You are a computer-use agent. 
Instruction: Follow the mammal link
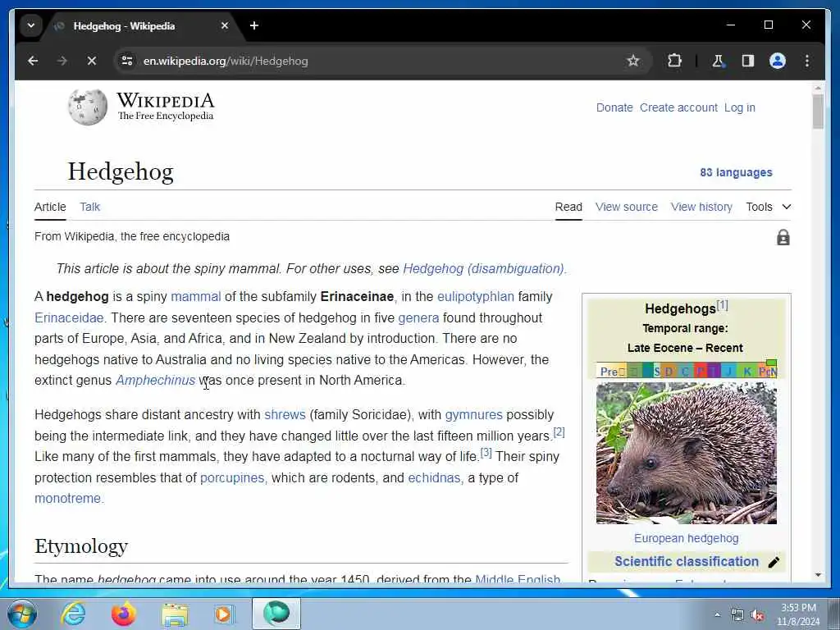tap(195, 296)
